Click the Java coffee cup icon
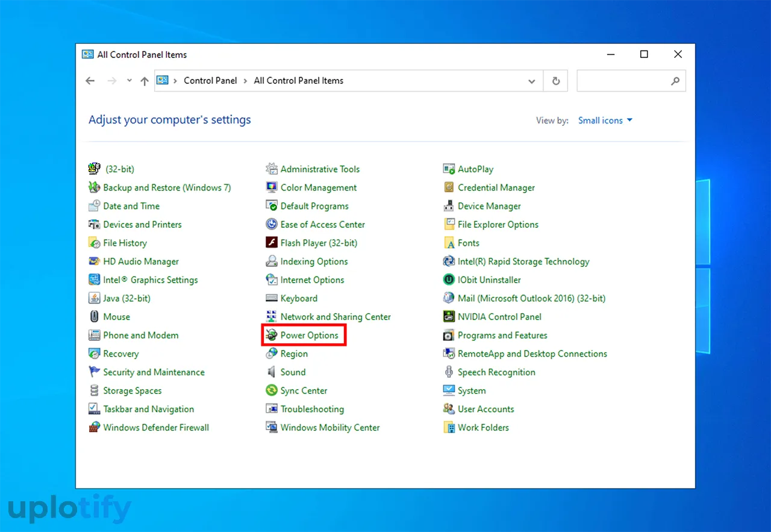The image size is (771, 532). point(94,298)
